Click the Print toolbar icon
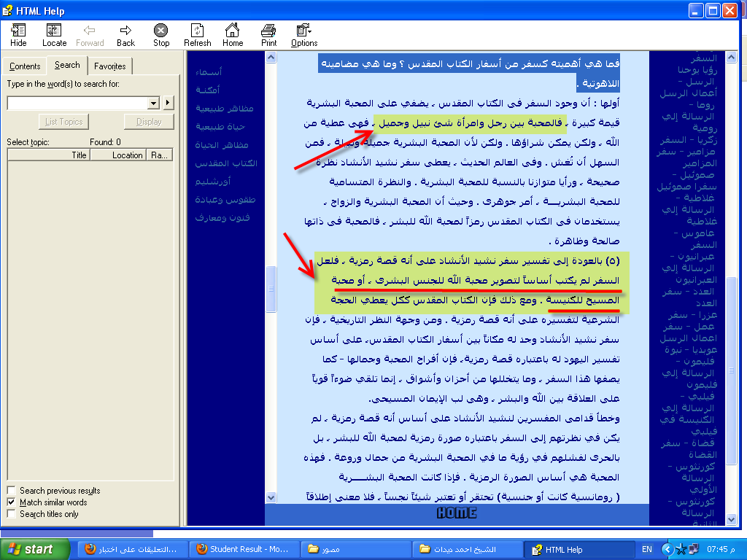Screen dimensions: 747x560 (268, 30)
